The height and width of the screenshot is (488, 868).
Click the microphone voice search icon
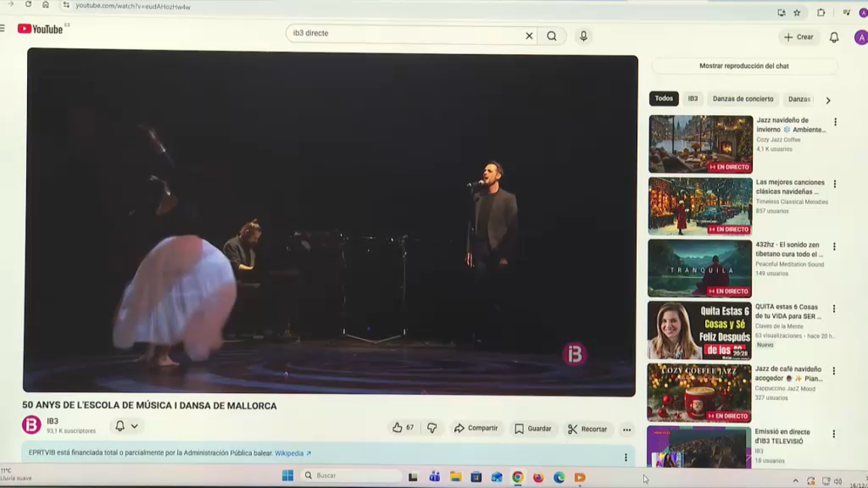pyautogui.click(x=583, y=36)
